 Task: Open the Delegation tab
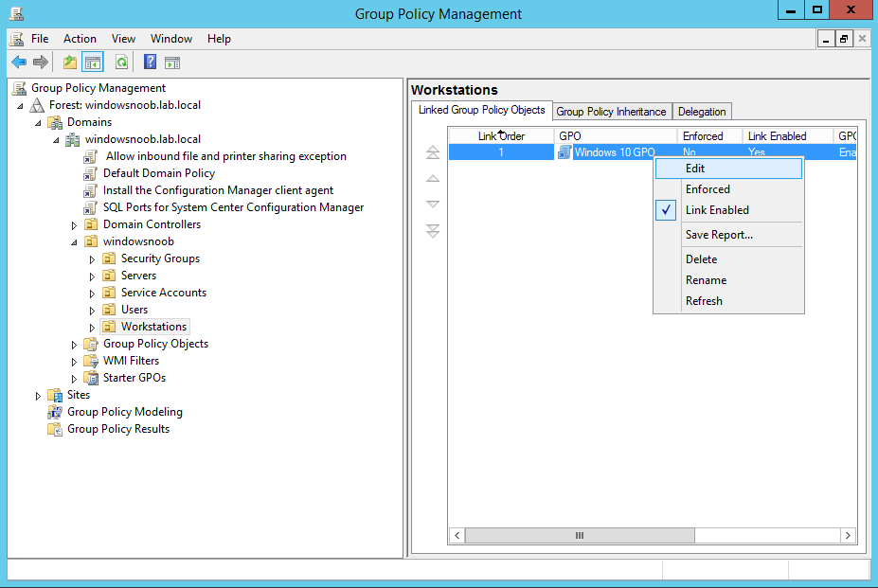(x=702, y=112)
